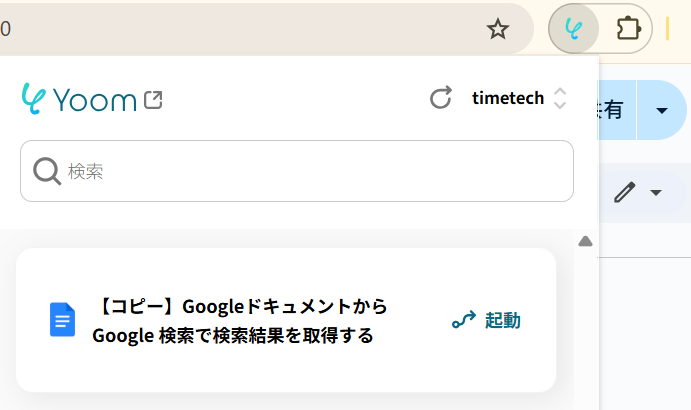Click the scroll up arrow of the flow list
The width and height of the screenshot is (691, 410).
point(586,241)
